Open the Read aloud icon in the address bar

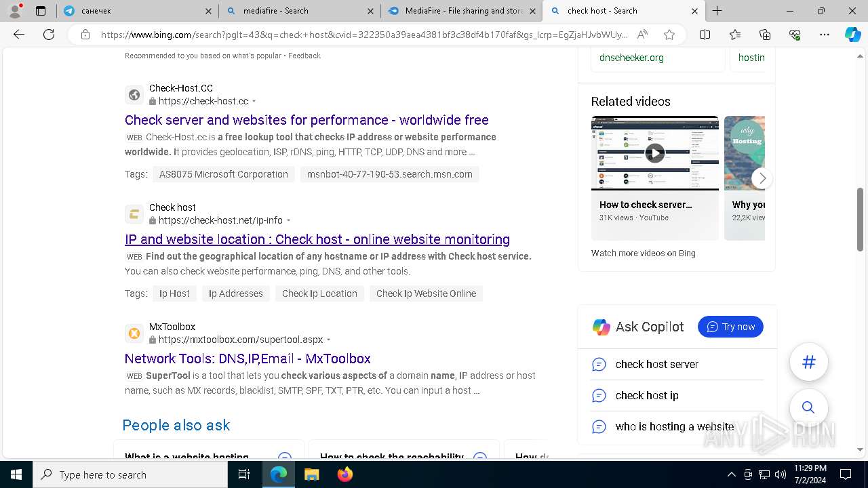tap(642, 35)
